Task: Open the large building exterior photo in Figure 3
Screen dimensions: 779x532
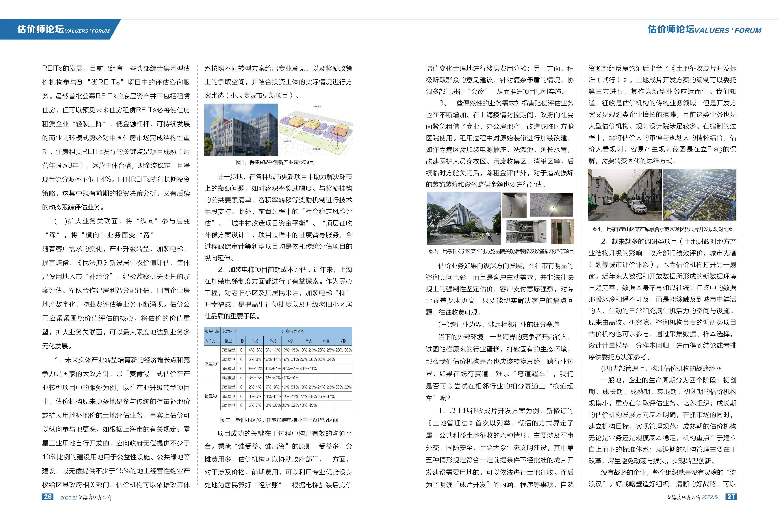Action: pos(464,219)
